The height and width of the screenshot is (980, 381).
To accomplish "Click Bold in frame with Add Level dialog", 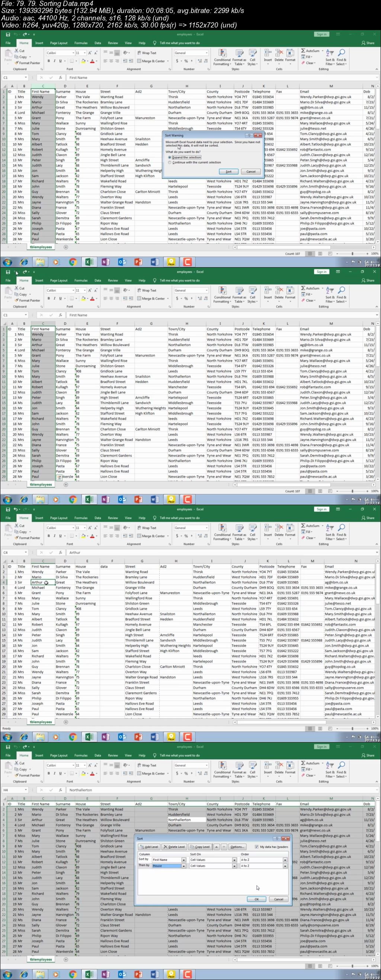I will pyautogui.click(x=48, y=773).
